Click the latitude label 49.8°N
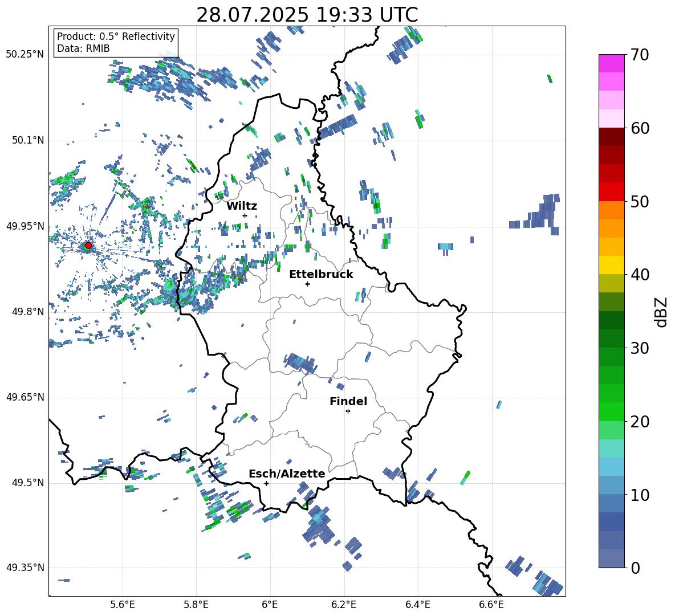675x616 pixels. [x=28, y=312]
